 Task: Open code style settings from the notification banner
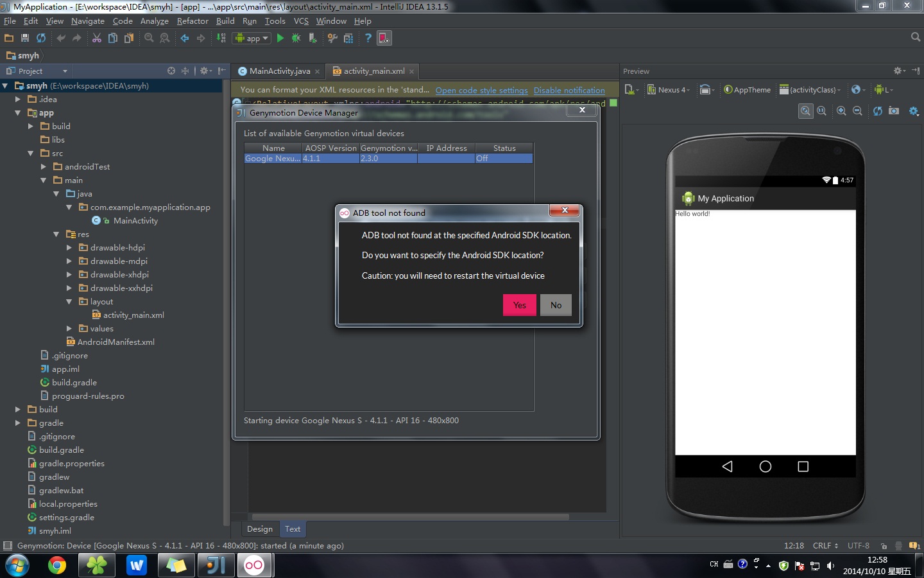point(481,90)
